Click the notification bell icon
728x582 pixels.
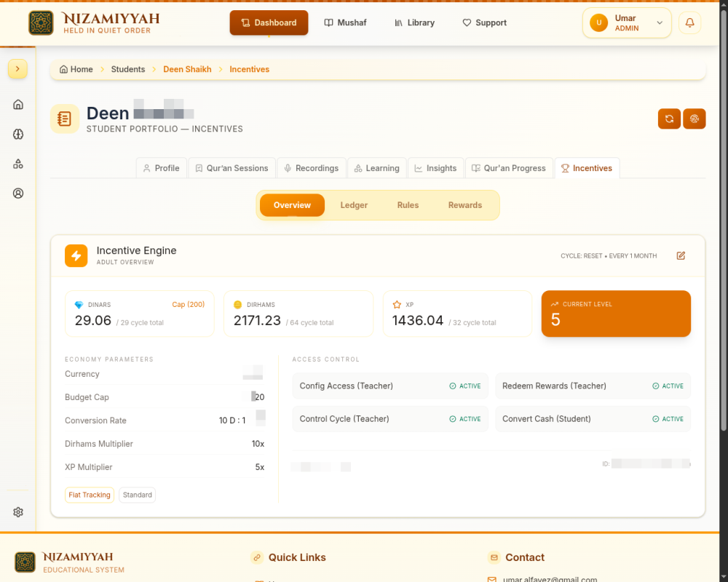tap(689, 23)
